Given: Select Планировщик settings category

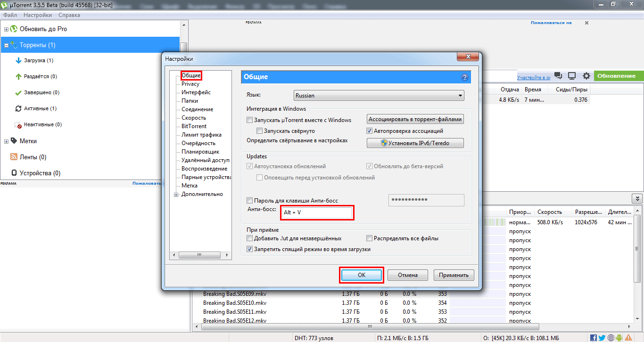Looking at the screenshot, I should click(x=200, y=152).
